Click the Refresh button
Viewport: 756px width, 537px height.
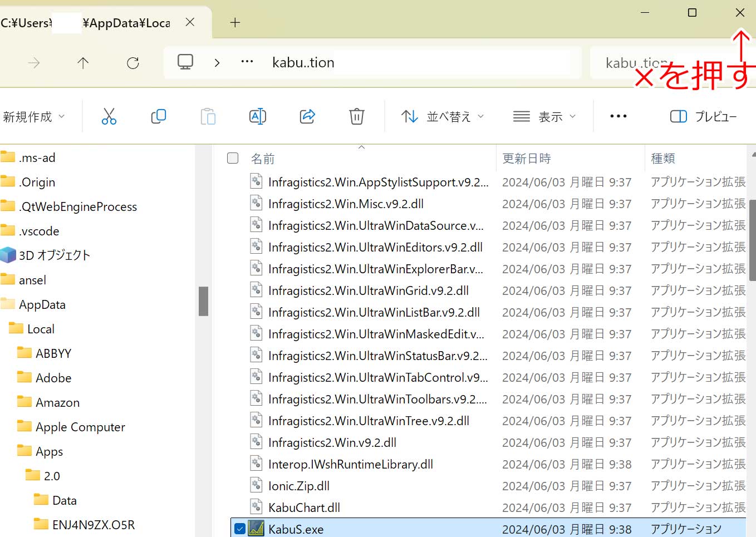coord(132,63)
